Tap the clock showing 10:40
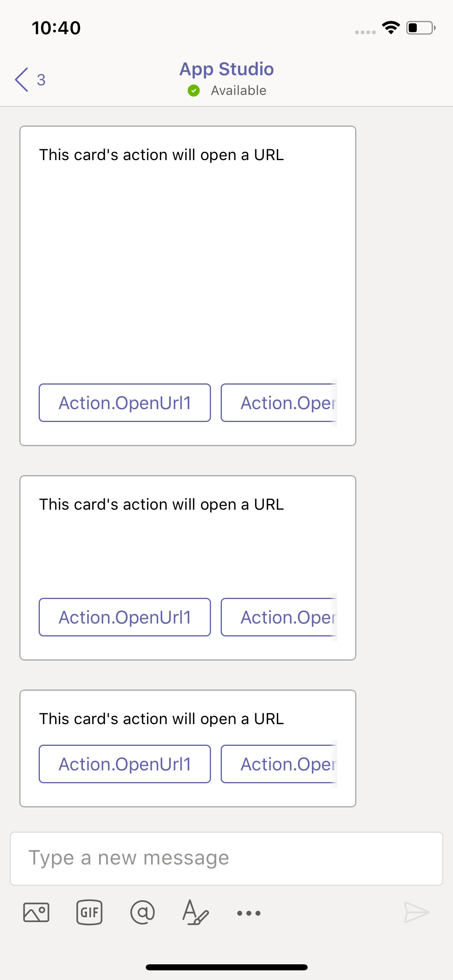The height and width of the screenshot is (980, 453). point(56,27)
